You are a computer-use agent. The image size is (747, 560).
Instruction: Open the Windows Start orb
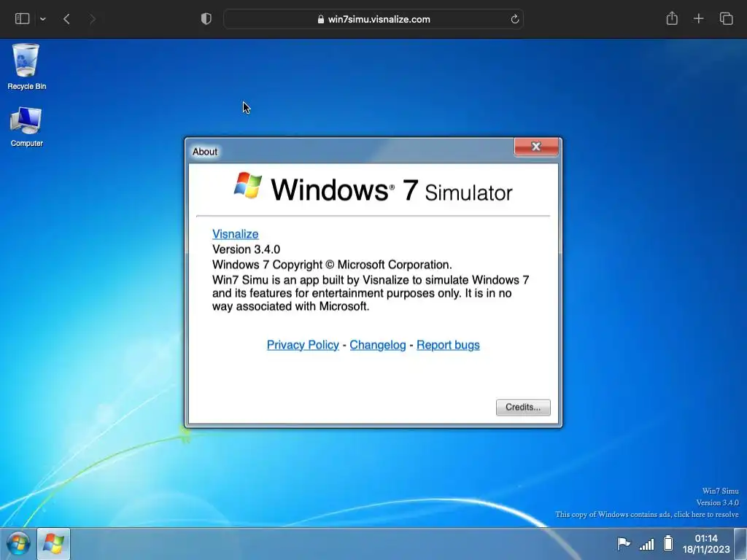[x=18, y=544]
